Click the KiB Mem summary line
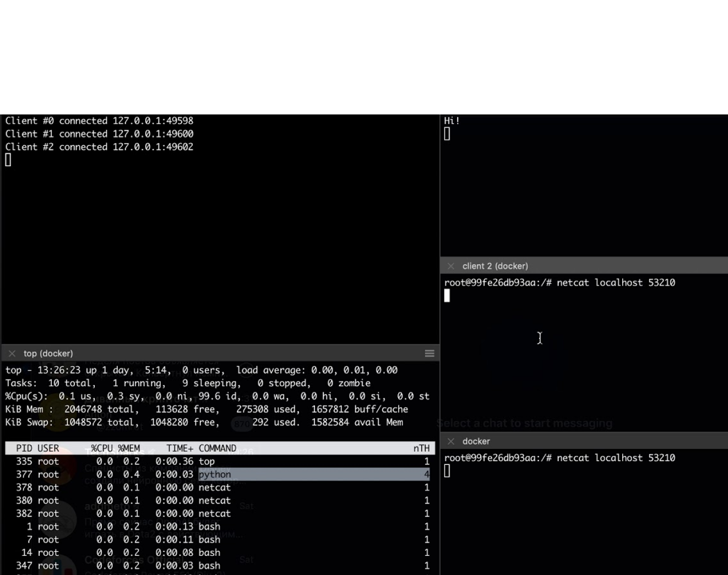Image resolution: width=728 pixels, height=575 pixels. [207, 409]
